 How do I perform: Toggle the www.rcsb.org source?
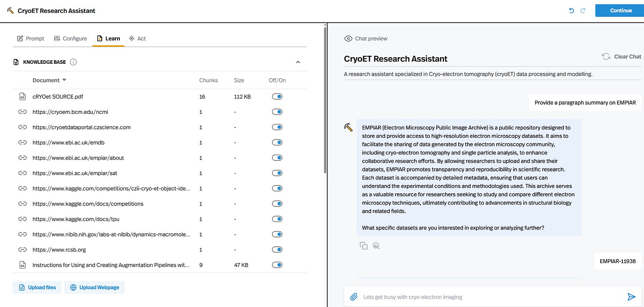coord(277,249)
